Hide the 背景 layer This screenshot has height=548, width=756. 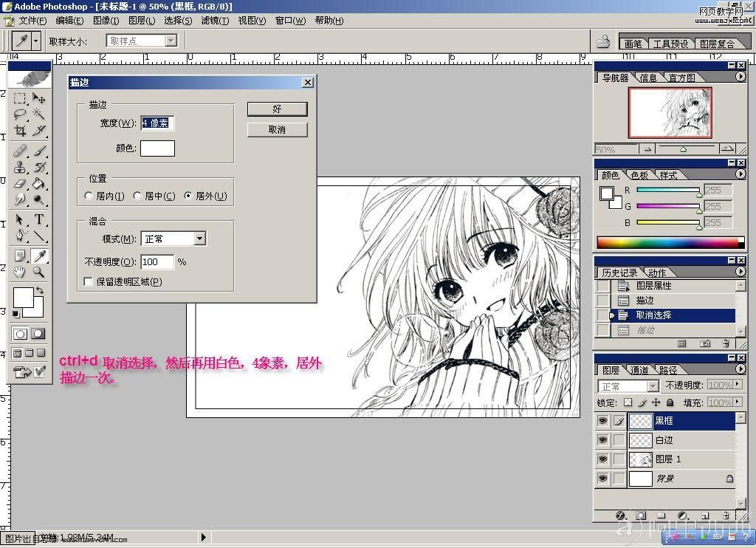pos(602,479)
